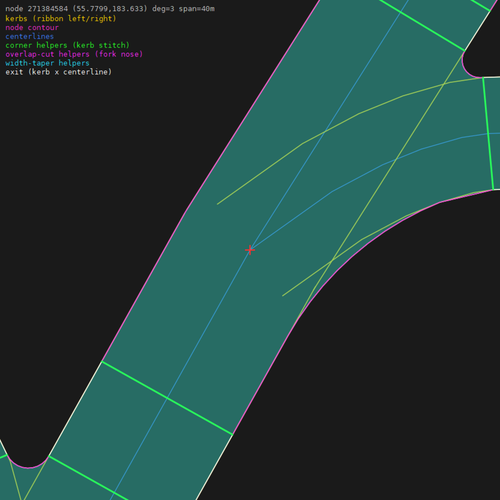Click 'corner helpers (kerb stitch)' legend entry

pyautogui.click(x=67, y=45)
